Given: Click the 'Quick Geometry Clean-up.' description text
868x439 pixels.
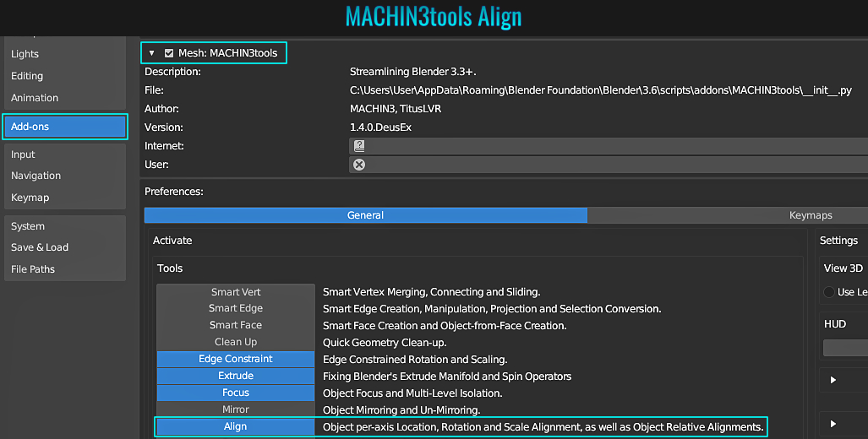Looking at the screenshot, I should [x=385, y=343].
